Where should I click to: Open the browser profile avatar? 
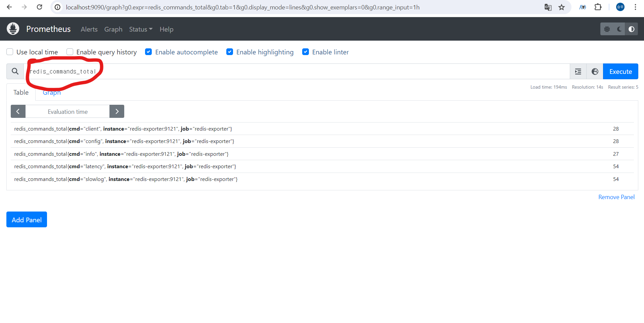coord(620,7)
